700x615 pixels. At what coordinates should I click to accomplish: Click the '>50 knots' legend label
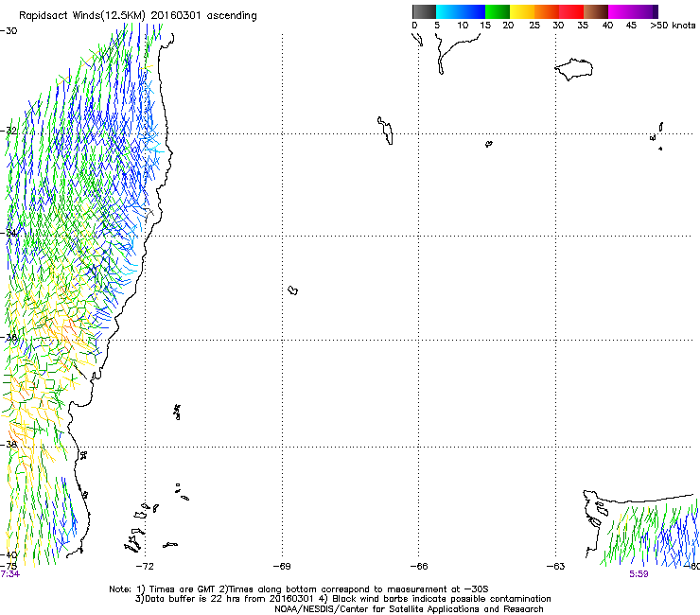tap(673, 26)
